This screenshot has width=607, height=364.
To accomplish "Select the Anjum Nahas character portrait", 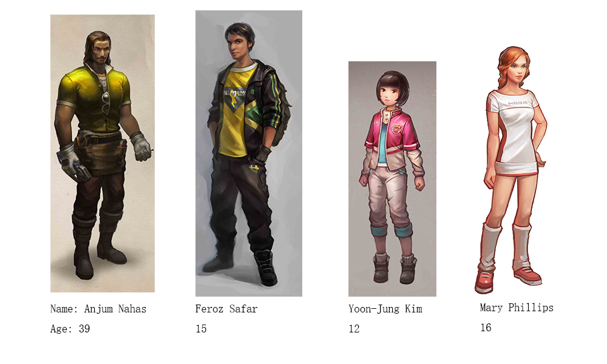I will [x=103, y=153].
